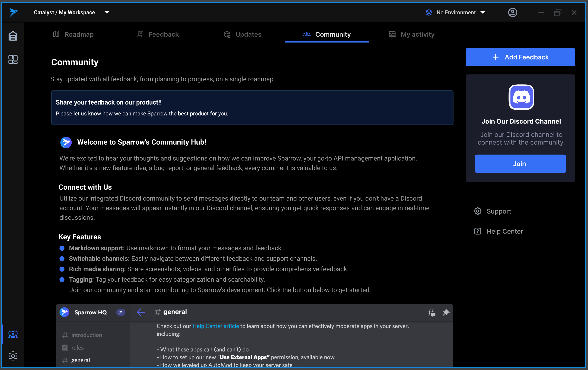Open the collections grid icon in sidebar
The width and height of the screenshot is (588, 370).
point(13,59)
